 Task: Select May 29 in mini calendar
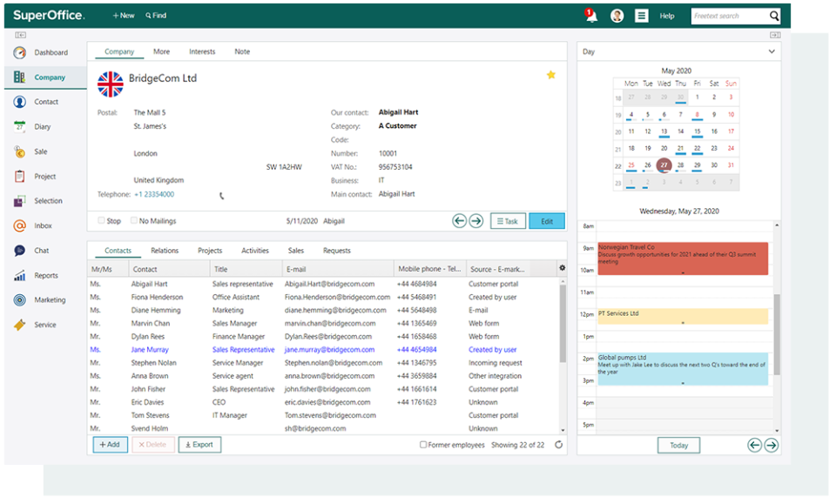[x=698, y=165]
